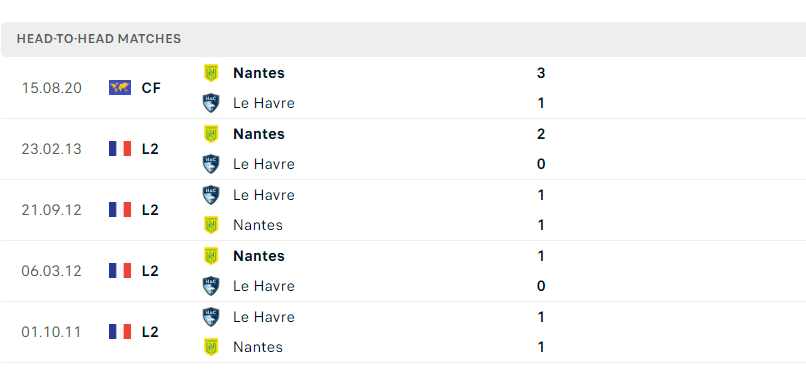Select the CF competition label

click(x=151, y=88)
